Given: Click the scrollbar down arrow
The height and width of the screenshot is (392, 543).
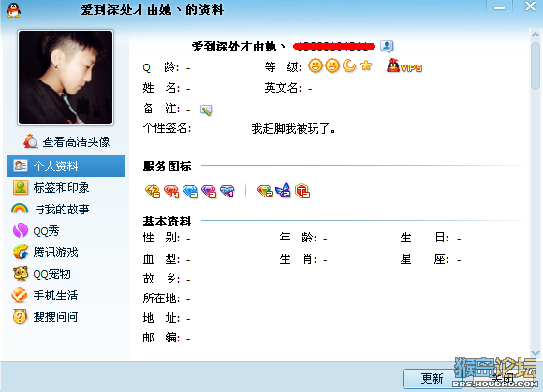Looking at the screenshot, I should [536, 353].
